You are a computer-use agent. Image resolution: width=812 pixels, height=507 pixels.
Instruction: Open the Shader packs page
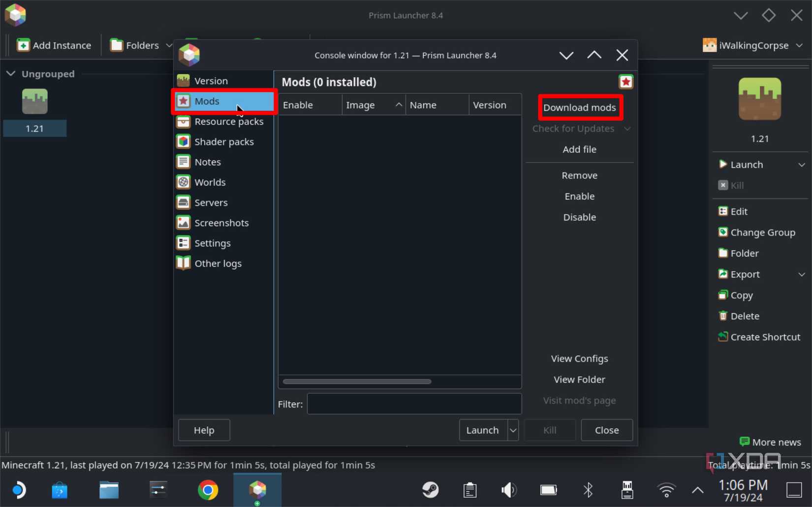[x=224, y=142]
